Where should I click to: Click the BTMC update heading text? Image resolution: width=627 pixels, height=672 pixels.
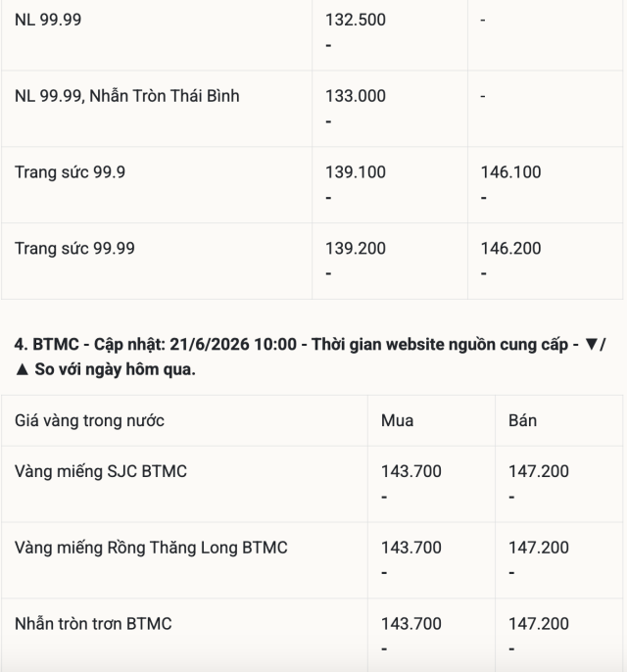311,357
